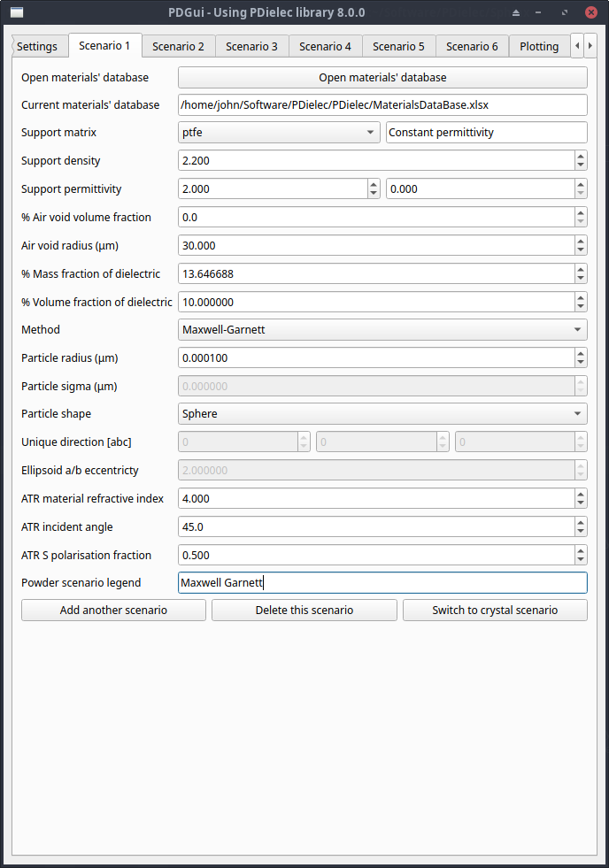Increase ATR material refractive index
Screen dimensions: 609x868
point(581,494)
